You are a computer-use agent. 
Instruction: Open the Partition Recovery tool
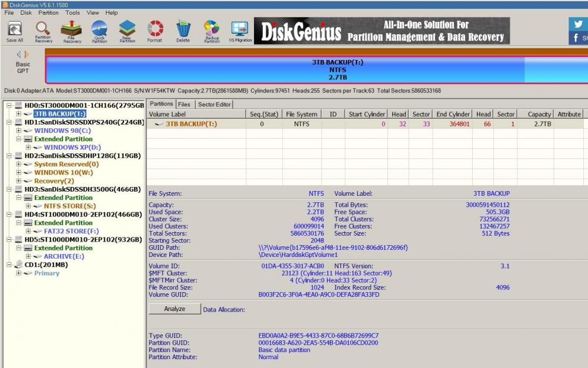[43, 32]
